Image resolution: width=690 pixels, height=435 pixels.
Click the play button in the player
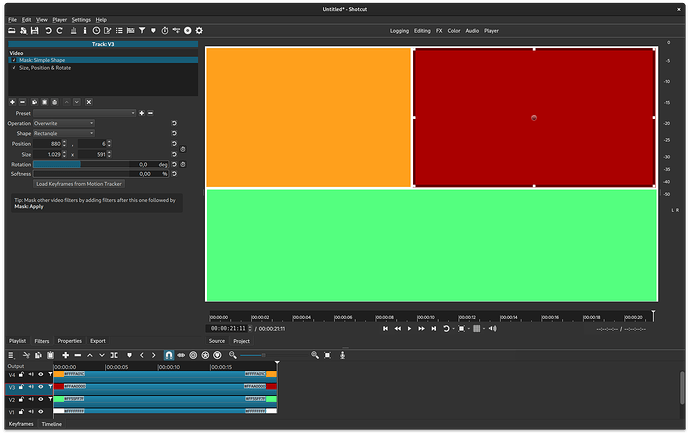coord(409,328)
